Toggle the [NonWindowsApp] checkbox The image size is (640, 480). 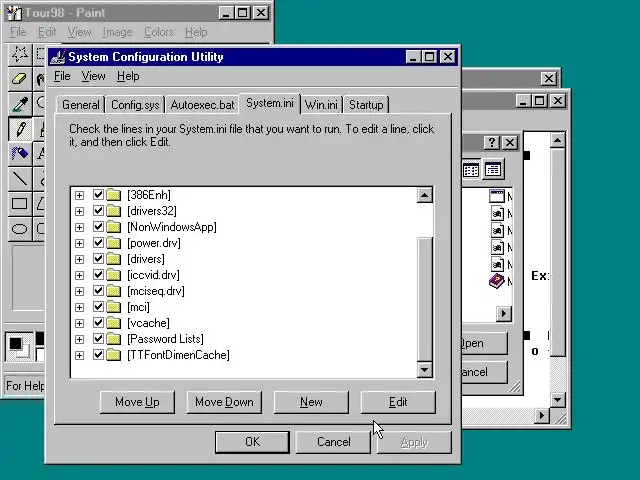coord(98,227)
